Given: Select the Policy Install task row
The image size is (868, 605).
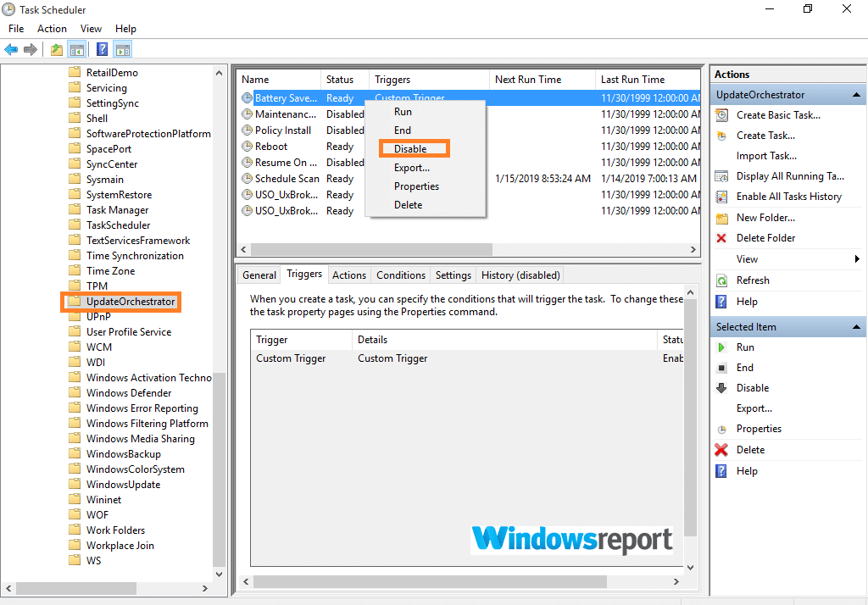Looking at the screenshot, I should point(468,130).
